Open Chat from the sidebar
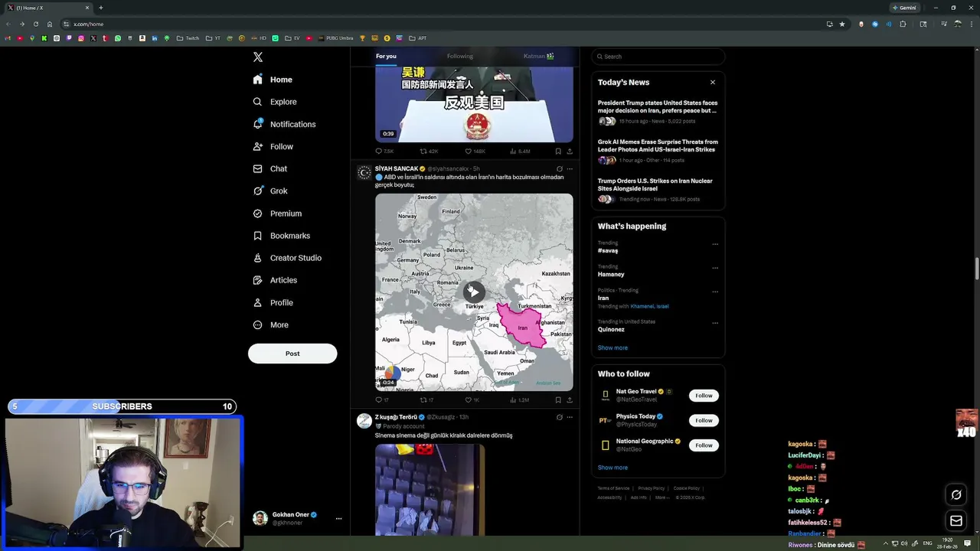Image resolution: width=980 pixels, height=551 pixels. [270, 168]
